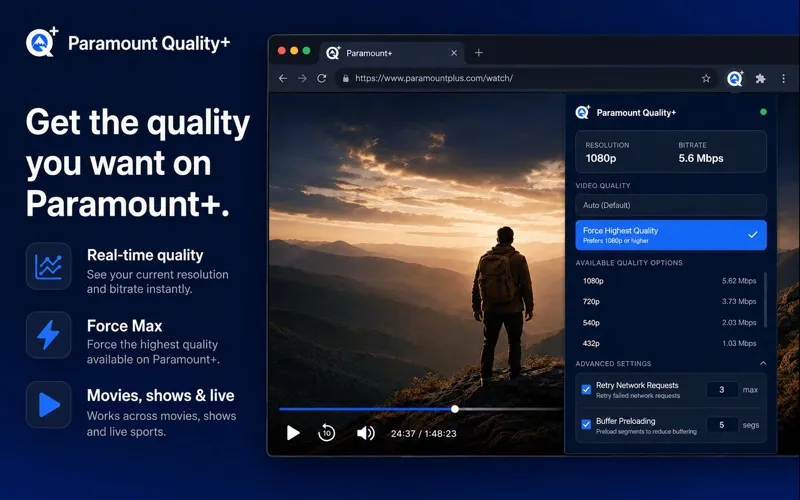800x500 pixels.
Task: Click the Force Max lightning icon
Action: pyautogui.click(x=48, y=335)
